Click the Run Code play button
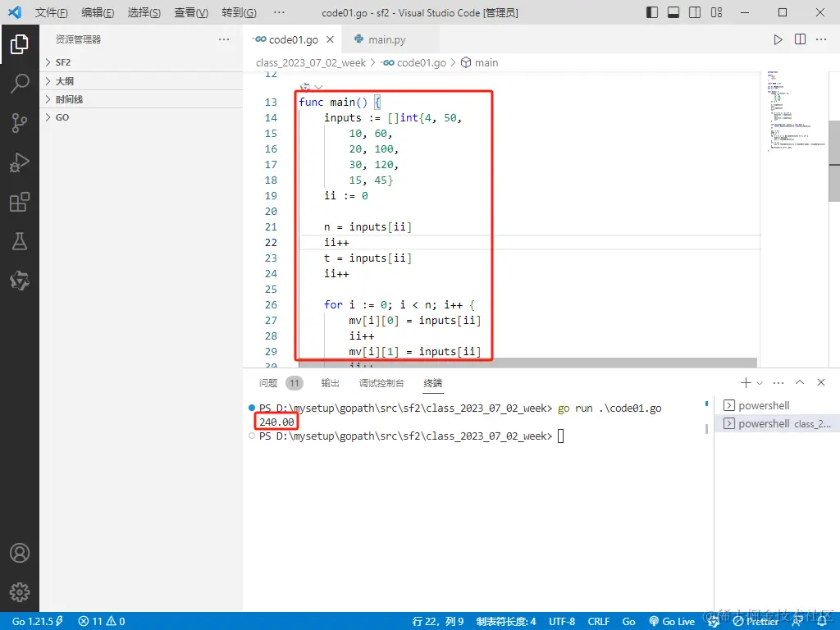This screenshot has height=630, width=840. [778, 39]
